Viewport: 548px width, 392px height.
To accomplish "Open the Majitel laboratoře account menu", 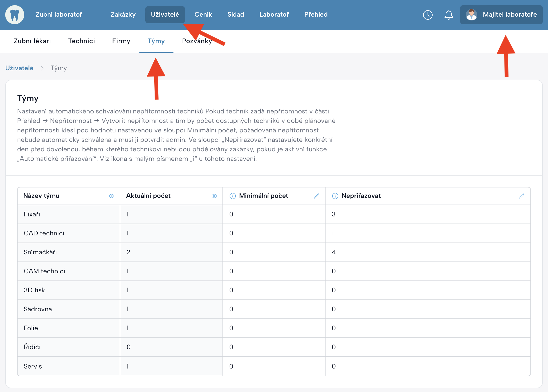I will (510, 15).
